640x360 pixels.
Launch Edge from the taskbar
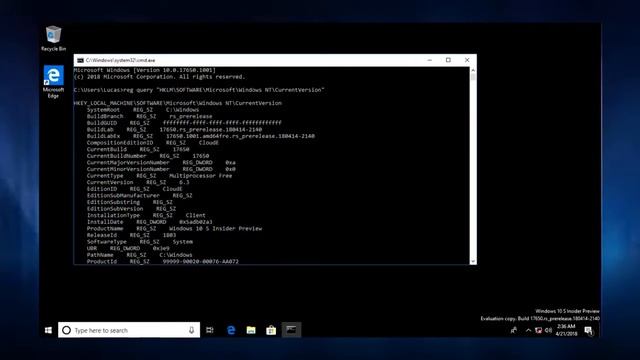231,330
